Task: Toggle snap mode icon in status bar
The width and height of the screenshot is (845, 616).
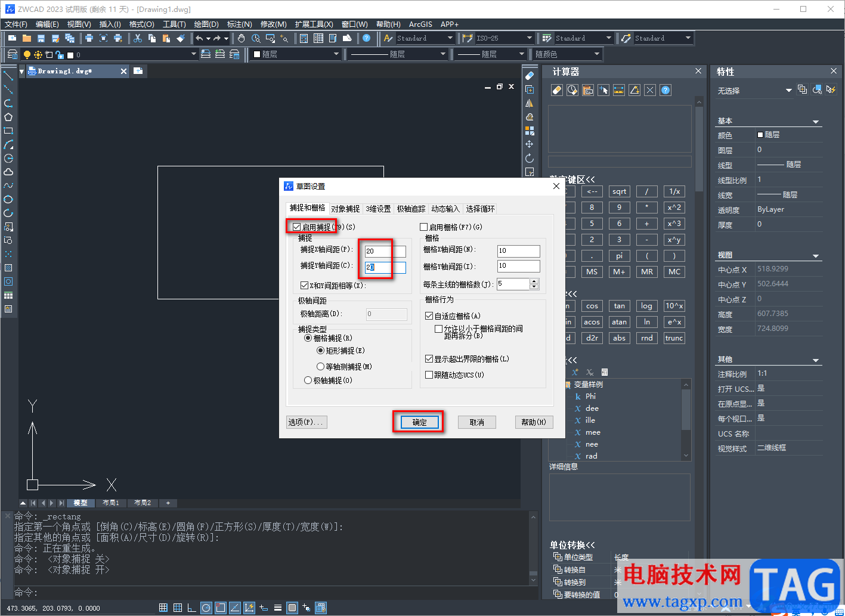Action: [x=163, y=608]
